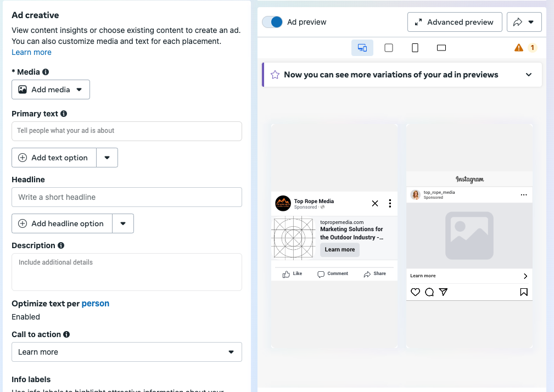Click Share in the Facebook preview
The width and height of the screenshot is (554, 392).
coord(375,274)
